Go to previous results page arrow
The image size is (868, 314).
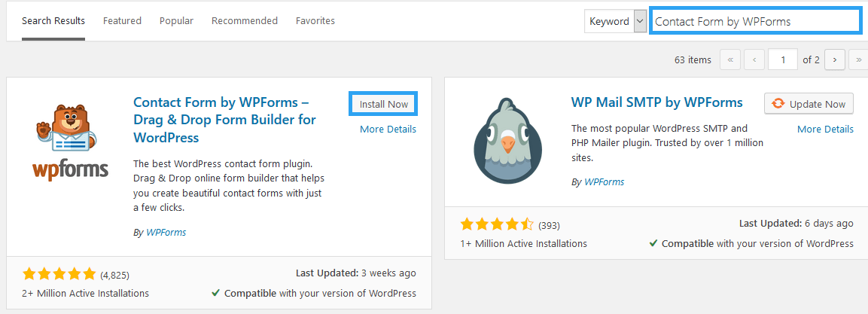(754, 59)
